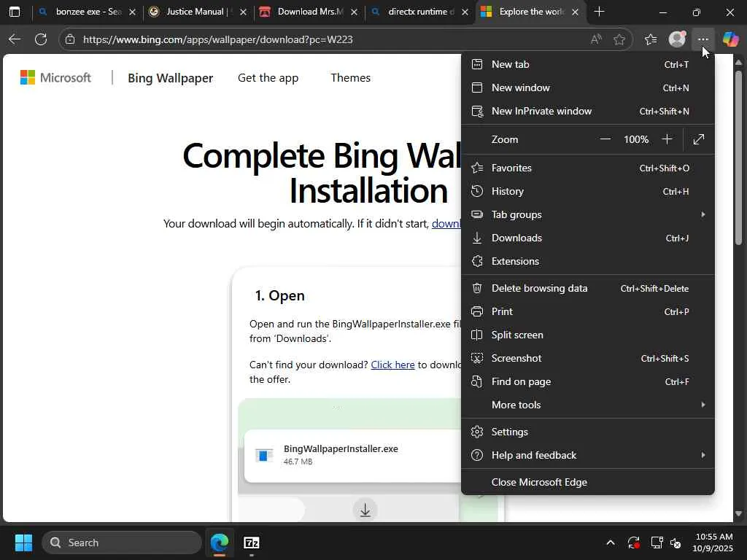Close the Settings and more ellipsis menu
Viewport: 747px width, 560px height.
coord(703,39)
